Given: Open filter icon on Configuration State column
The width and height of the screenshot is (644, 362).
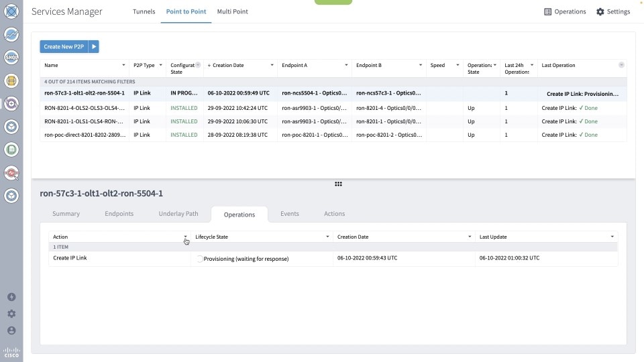Looking at the screenshot, I should [x=198, y=65].
